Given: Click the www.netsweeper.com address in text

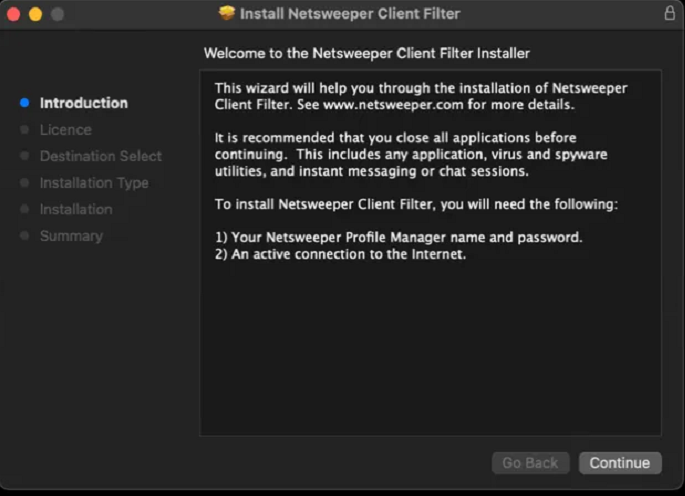Looking at the screenshot, I should [x=393, y=105].
